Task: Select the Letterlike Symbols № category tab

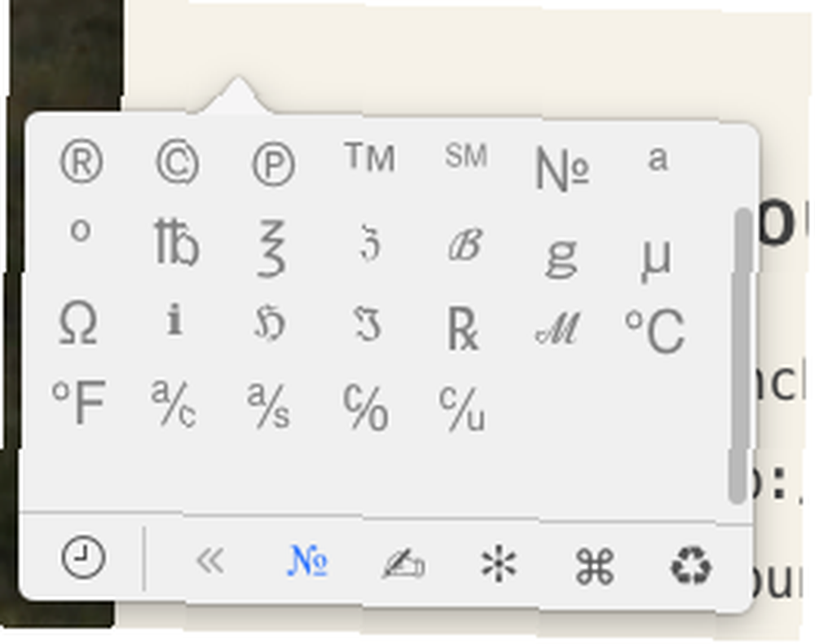Action: [308, 561]
